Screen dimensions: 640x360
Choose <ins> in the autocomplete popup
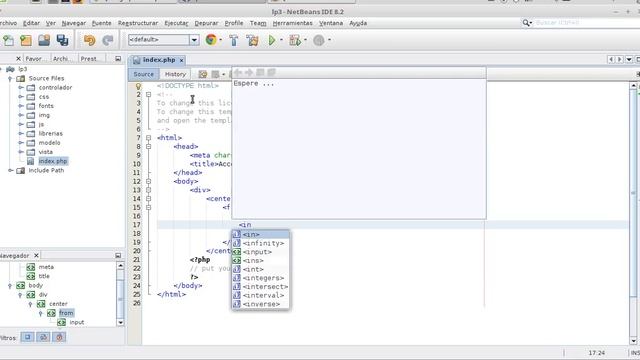point(261,260)
